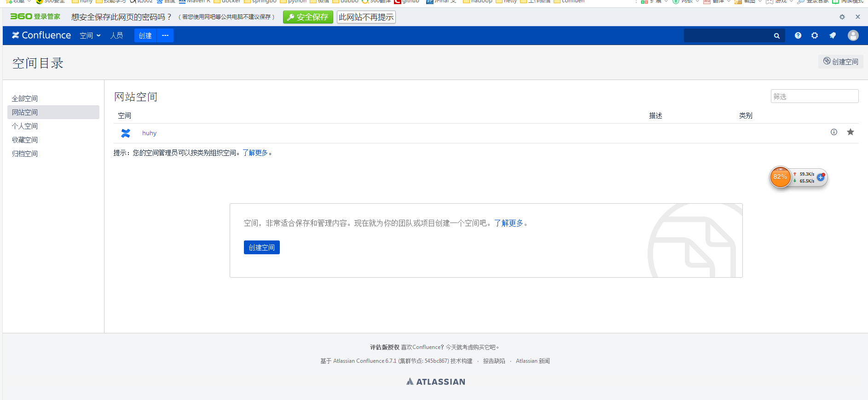Click the blue 创建空间 button in the panel
The image size is (868, 400).
[262, 247]
